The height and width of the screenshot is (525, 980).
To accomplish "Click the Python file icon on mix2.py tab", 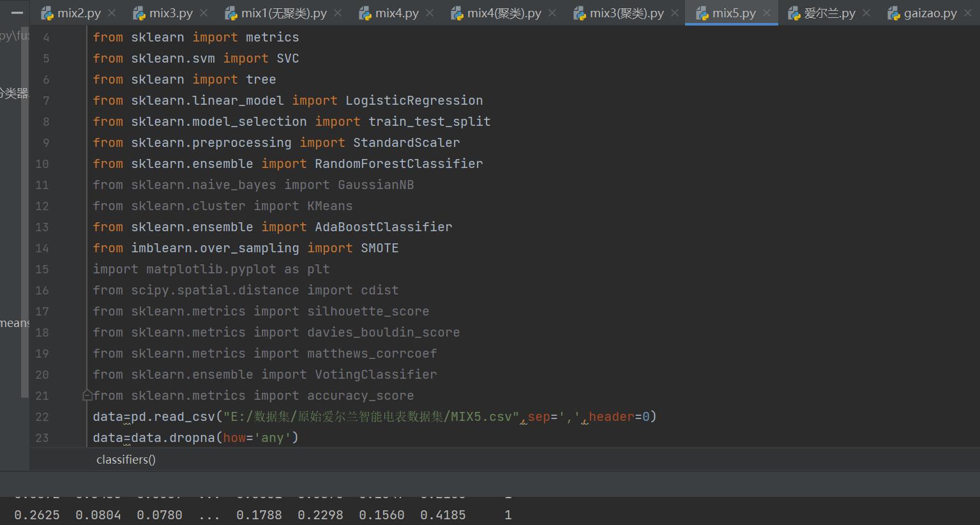I will pos(47,13).
